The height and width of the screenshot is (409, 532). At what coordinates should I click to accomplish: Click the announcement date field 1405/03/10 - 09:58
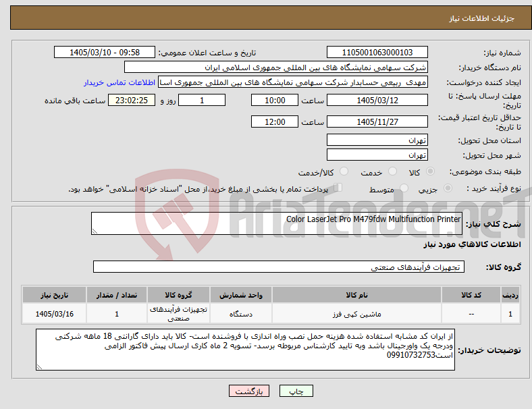click(x=105, y=52)
